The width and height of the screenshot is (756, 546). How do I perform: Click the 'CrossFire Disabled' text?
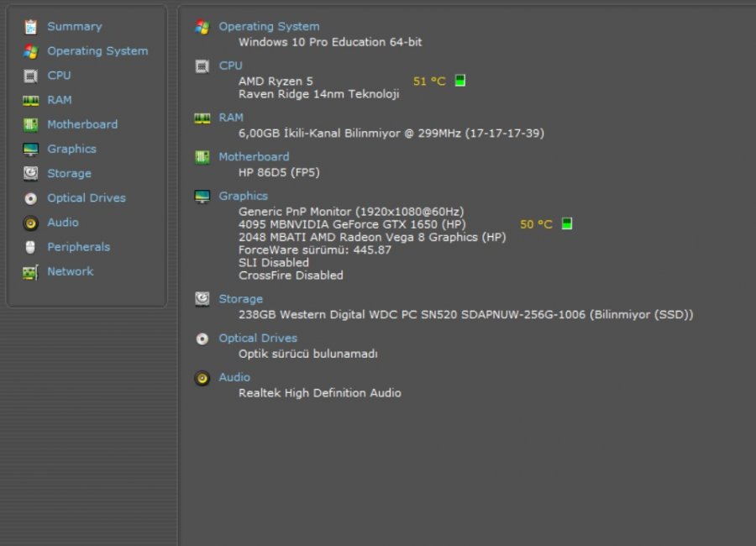pyautogui.click(x=291, y=276)
